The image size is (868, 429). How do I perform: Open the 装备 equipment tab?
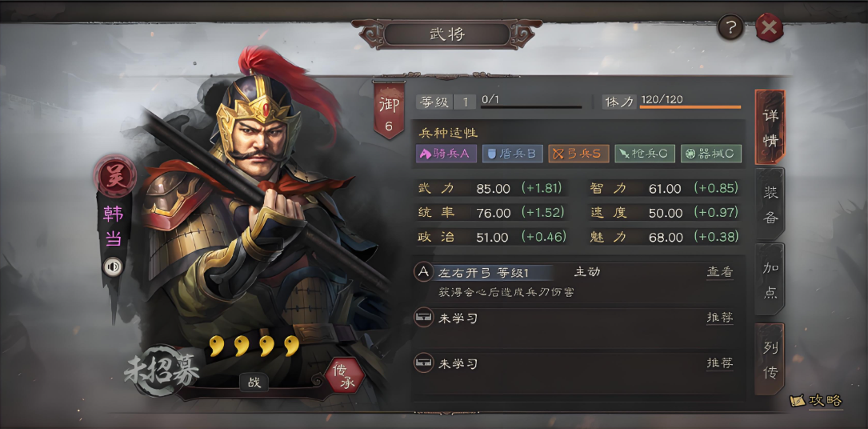(770, 204)
